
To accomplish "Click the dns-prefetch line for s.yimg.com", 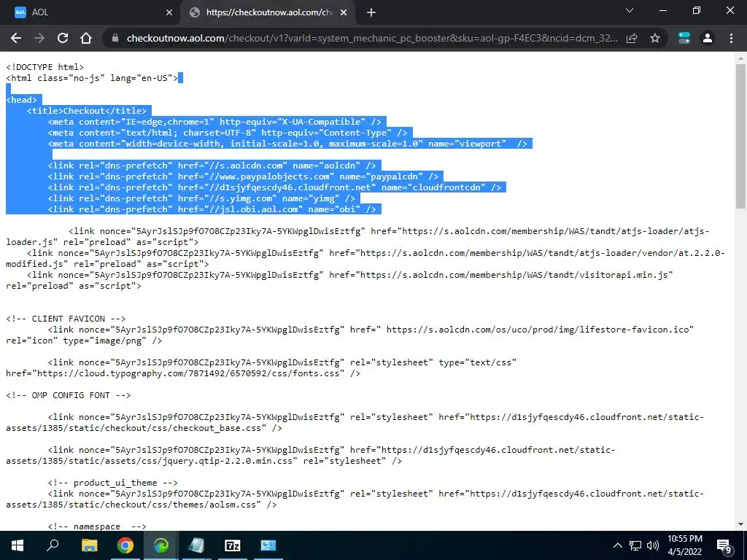I will pyautogui.click(x=201, y=198).
